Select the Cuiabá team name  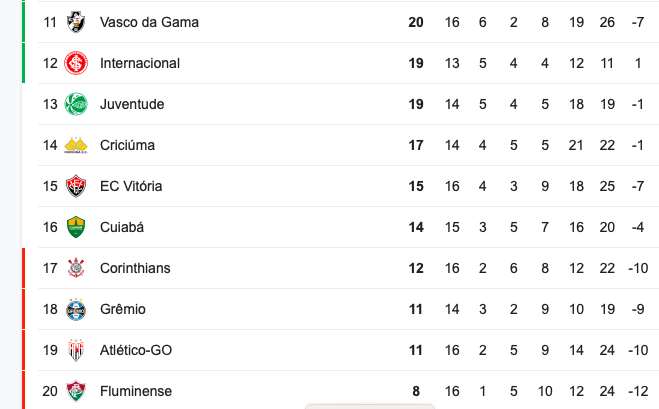122,227
